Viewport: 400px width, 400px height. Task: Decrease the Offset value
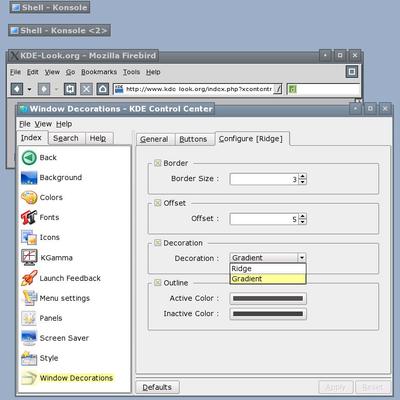(x=302, y=222)
